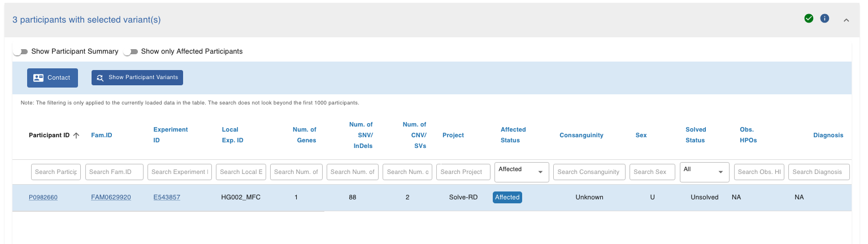
Task: Click the blue info icon
Action: pyautogui.click(x=824, y=19)
